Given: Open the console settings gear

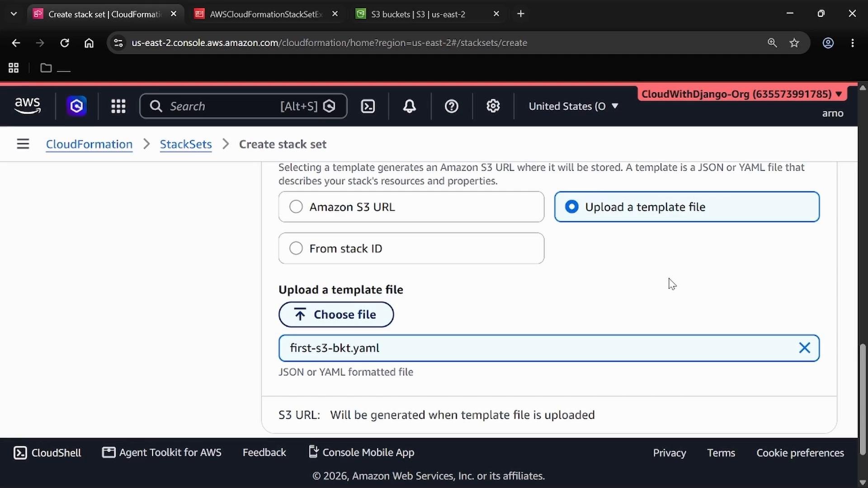Looking at the screenshot, I should point(493,106).
